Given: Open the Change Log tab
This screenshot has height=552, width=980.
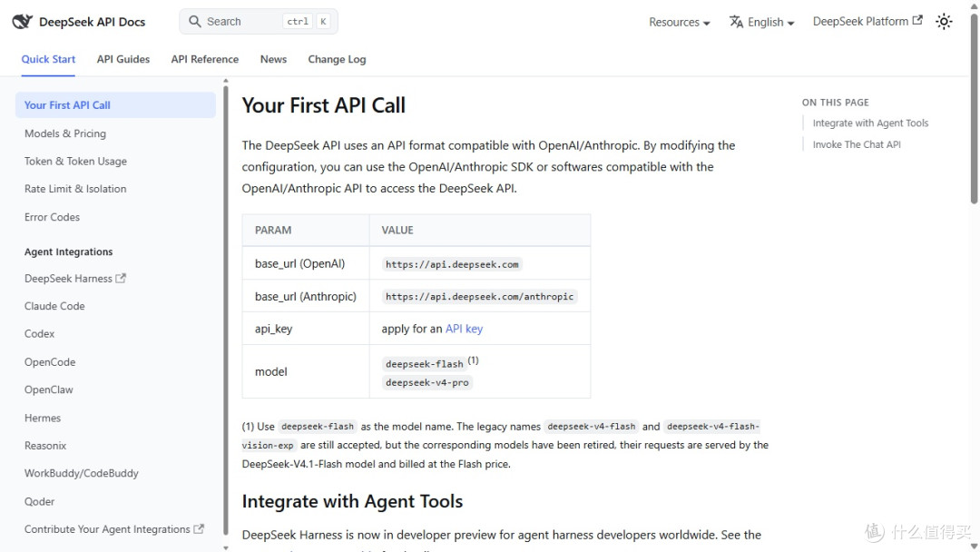Looking at the screenshot, I should click(x=337, y=59).
